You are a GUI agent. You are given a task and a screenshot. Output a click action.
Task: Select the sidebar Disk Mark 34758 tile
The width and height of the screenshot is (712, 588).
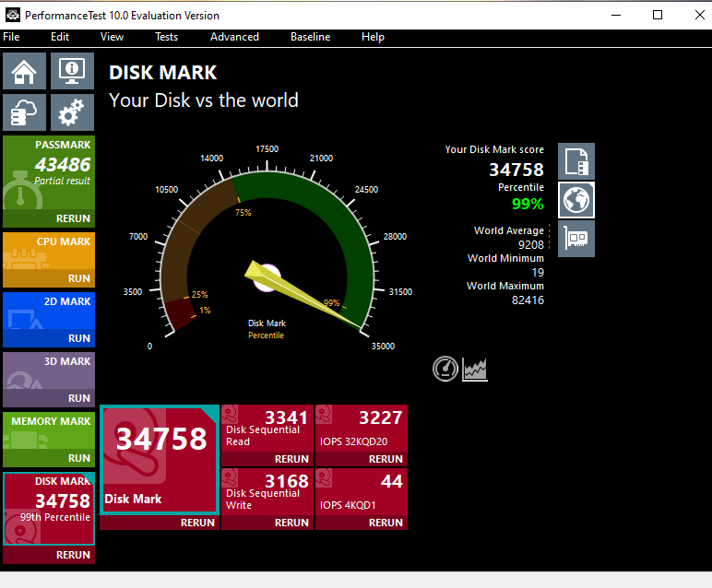(49, 509)
